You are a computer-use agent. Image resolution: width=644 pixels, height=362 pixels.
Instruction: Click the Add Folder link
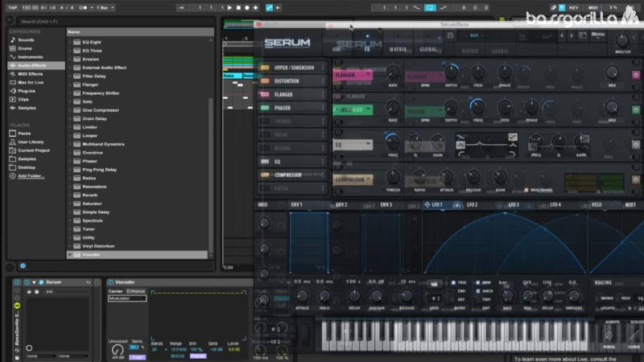[x=31, y=176]
